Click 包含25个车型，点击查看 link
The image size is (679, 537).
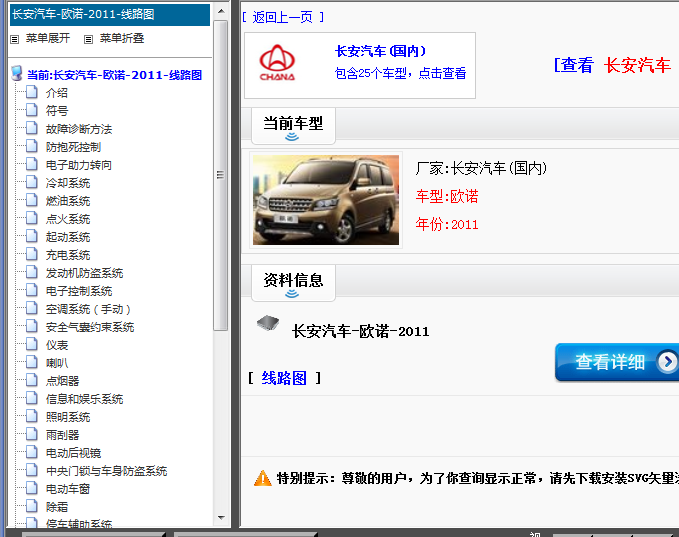coord(401,73)
